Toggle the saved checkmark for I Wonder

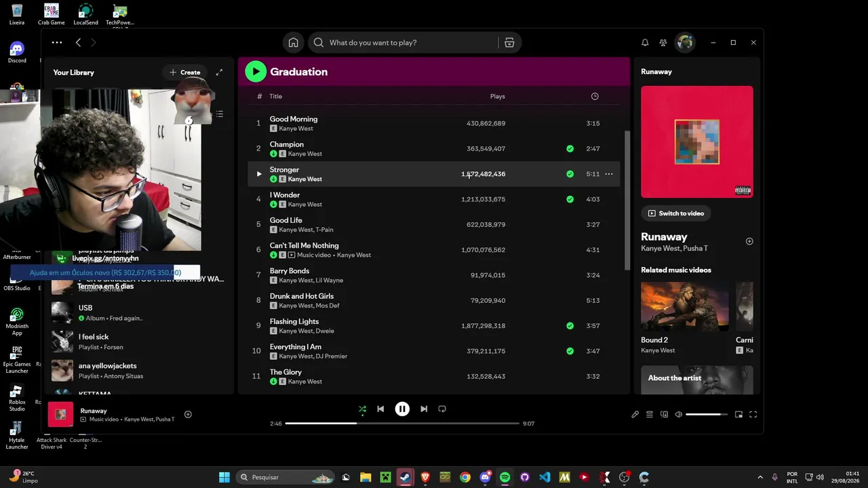coord(570,199)
